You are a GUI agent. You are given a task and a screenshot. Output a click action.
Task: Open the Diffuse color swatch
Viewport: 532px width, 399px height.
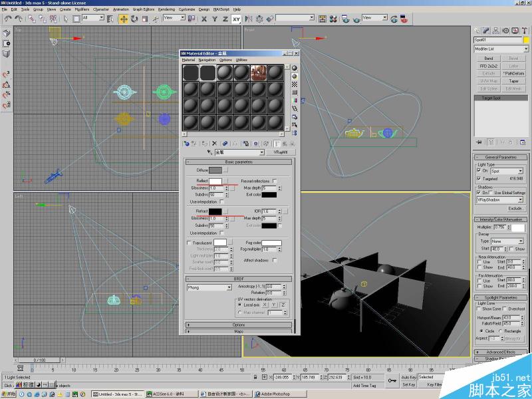tap(215, 170)
